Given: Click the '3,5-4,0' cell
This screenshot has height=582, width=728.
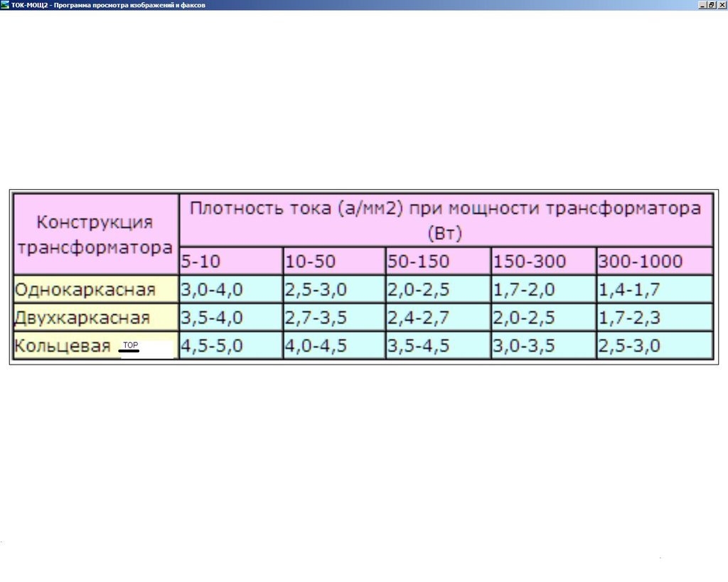Looking at the screenshot, I should pyautogui.click(x=231, y=318).
